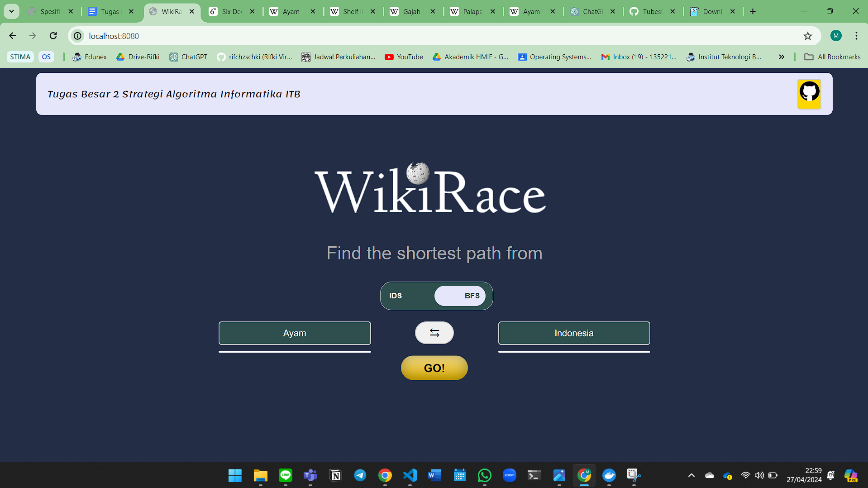Open WhatsApp from taskbar

(x=484, y=475)
